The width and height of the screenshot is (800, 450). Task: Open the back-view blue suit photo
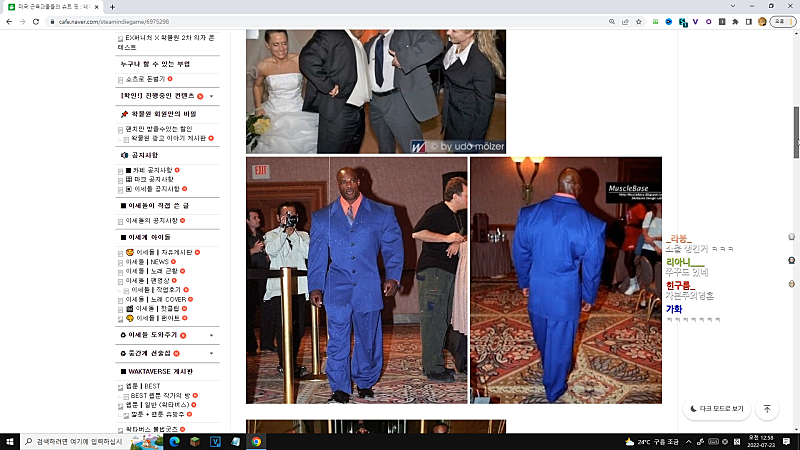pyautogui.click(x=566, y=280)
